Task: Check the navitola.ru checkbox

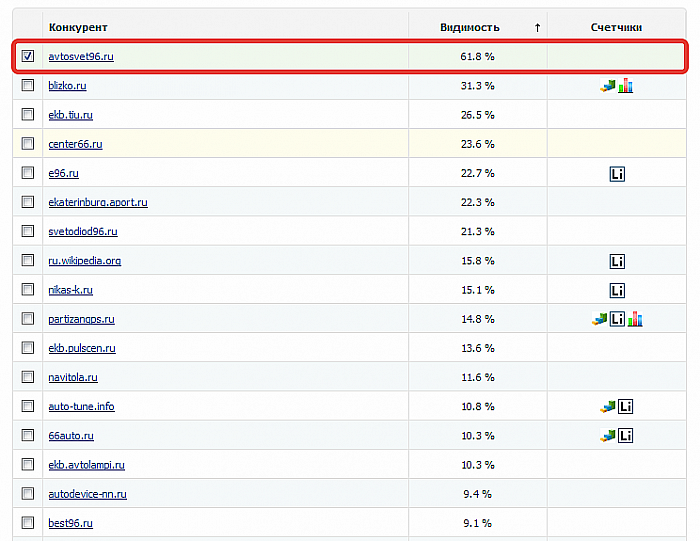Action: point(28,377)
